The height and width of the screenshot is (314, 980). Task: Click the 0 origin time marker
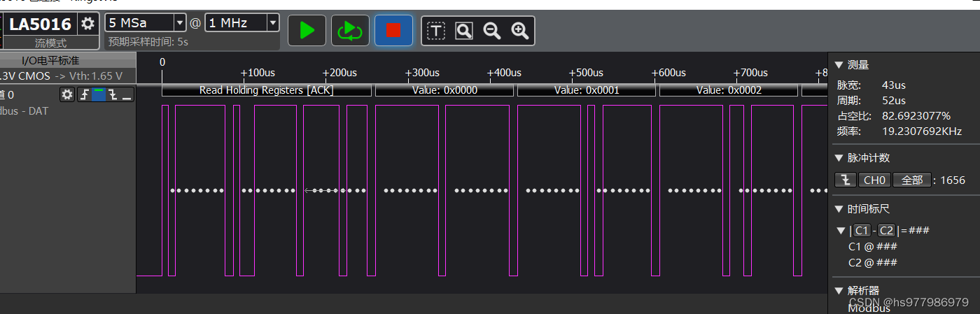(162, 62)
